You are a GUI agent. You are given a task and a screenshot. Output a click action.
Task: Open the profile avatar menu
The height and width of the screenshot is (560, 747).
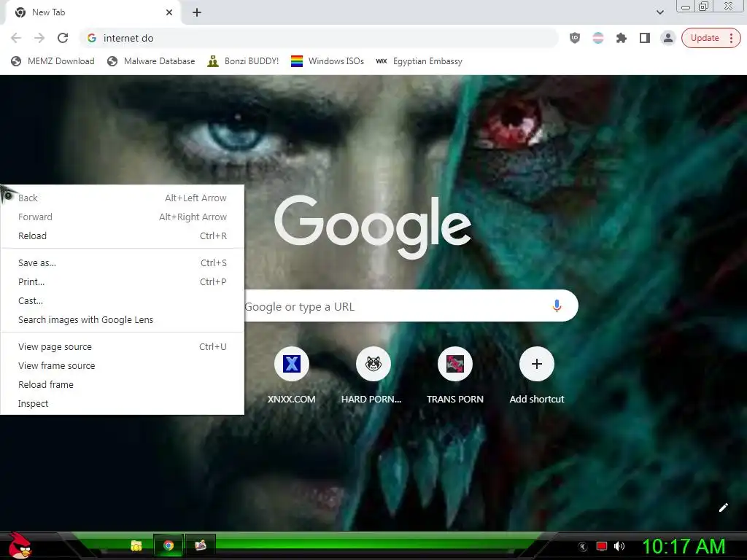668,38
